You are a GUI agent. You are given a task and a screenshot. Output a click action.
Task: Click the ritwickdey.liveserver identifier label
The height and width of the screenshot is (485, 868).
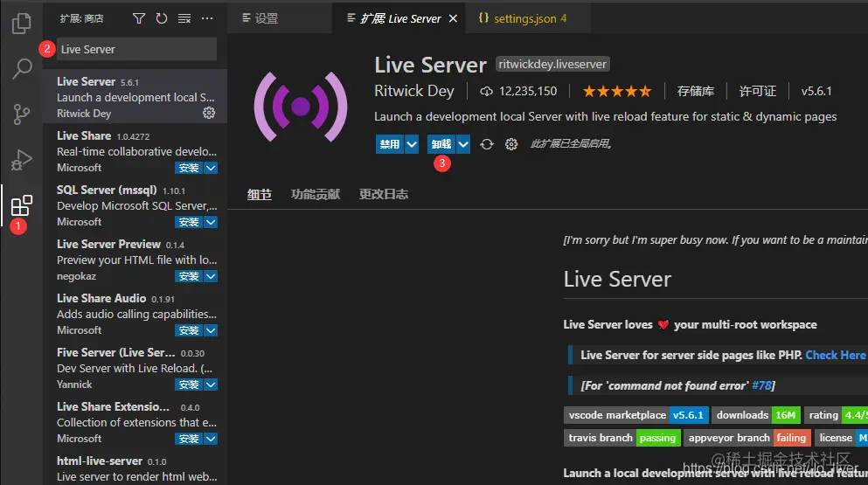point(552,64)
